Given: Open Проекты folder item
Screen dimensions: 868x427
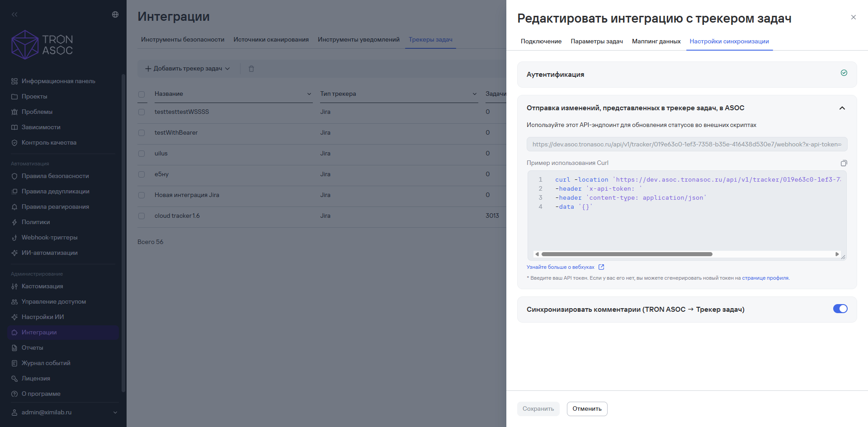Looking at the screenshot, I should pyautogui.click(x=34, y=97).
